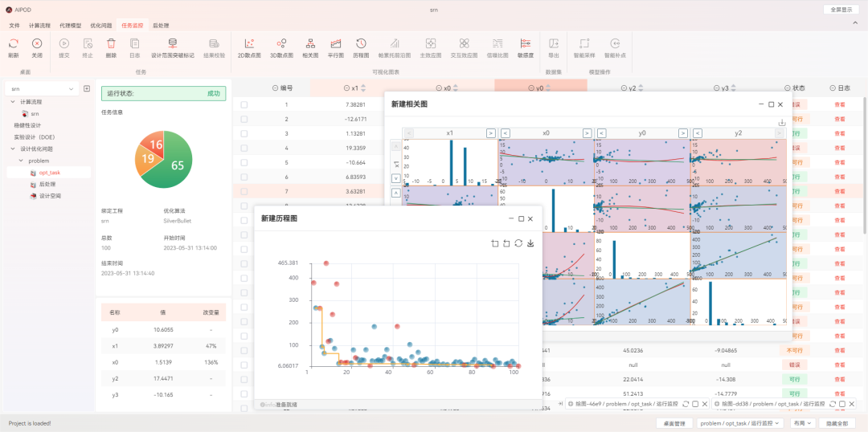Check the box for row 6
This screenshot has height=432, width=868.
(244, 177)
